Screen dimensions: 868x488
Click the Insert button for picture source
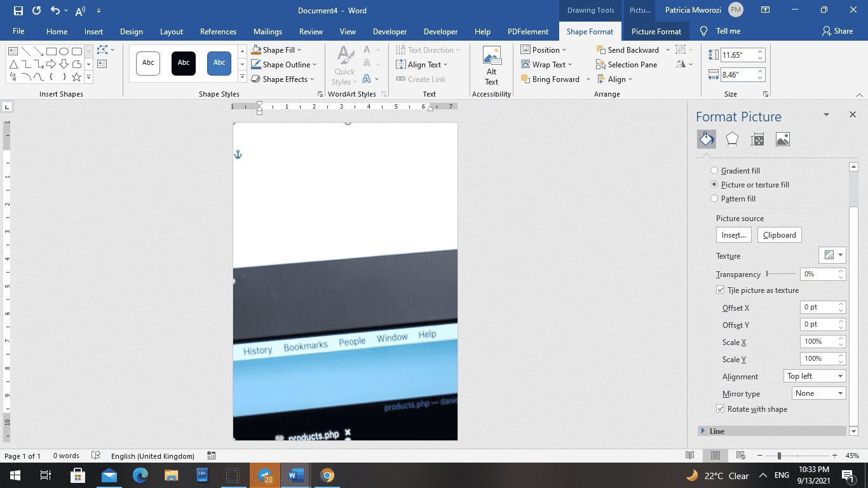click(733, 234)
